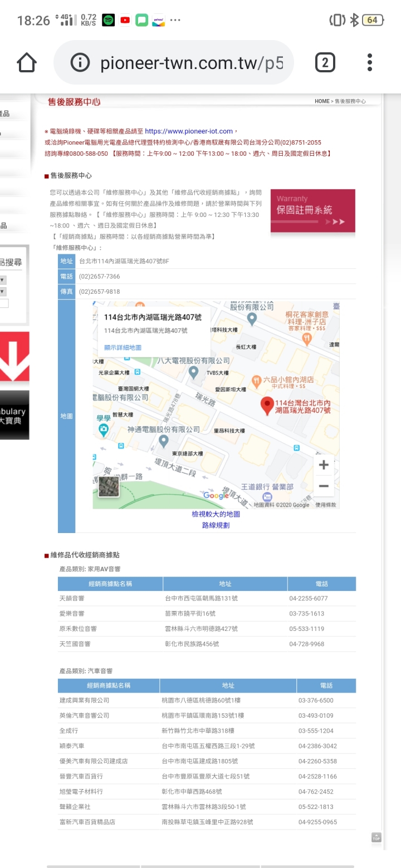Click the 全成行 dealer name
The width and height of the screenshot is (401, 868).
[69, 731]
